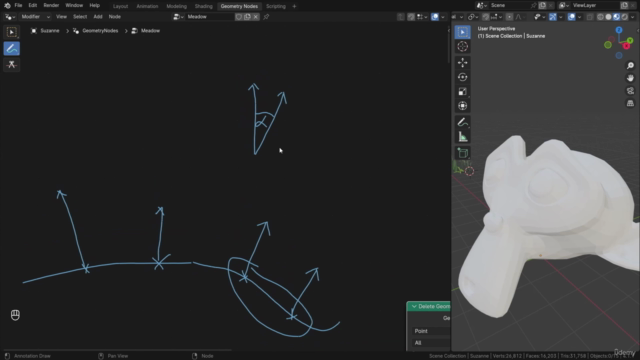Open the Render menu

51,6
